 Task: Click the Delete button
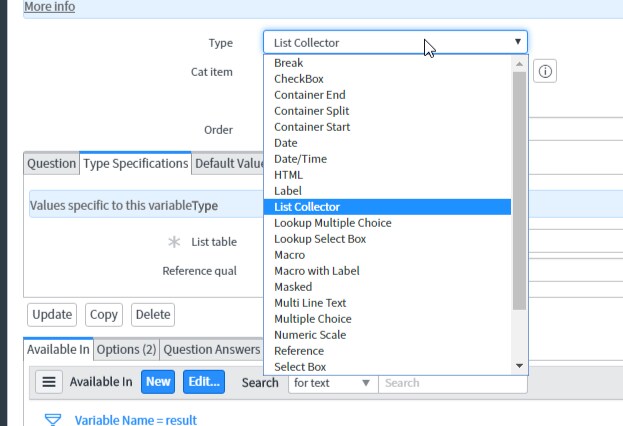(x=153, y=314)
